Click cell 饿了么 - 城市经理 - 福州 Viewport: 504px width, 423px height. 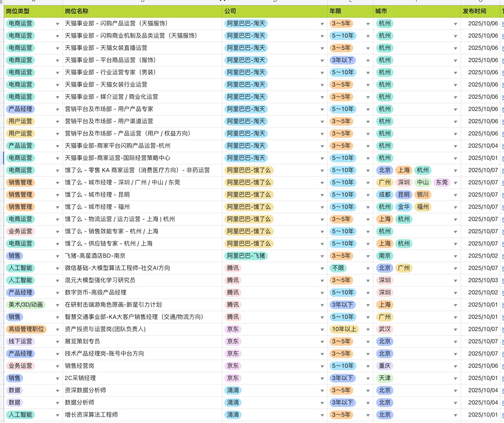142,207
